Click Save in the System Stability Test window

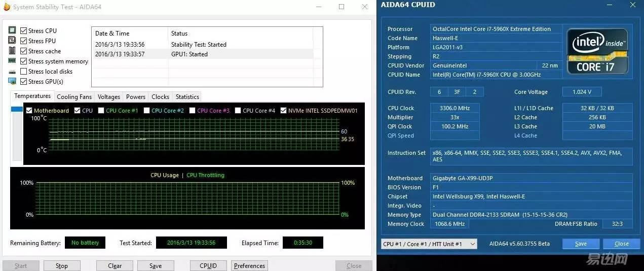(156, 265)
